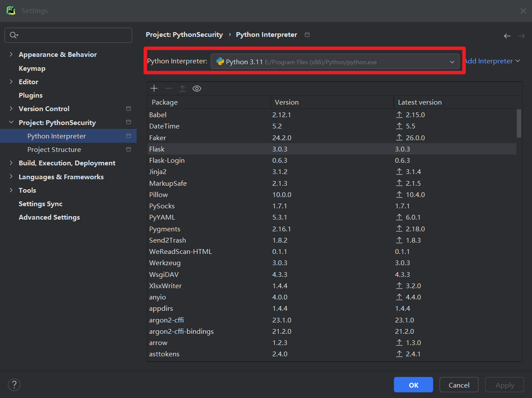The height and width of the screenshot is (398, 532).
Task: Click the install package plus icon
Action: [154, 89]
